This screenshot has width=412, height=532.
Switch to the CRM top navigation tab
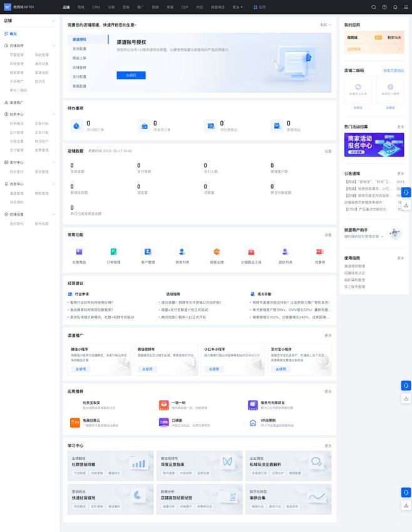point(96,7)
